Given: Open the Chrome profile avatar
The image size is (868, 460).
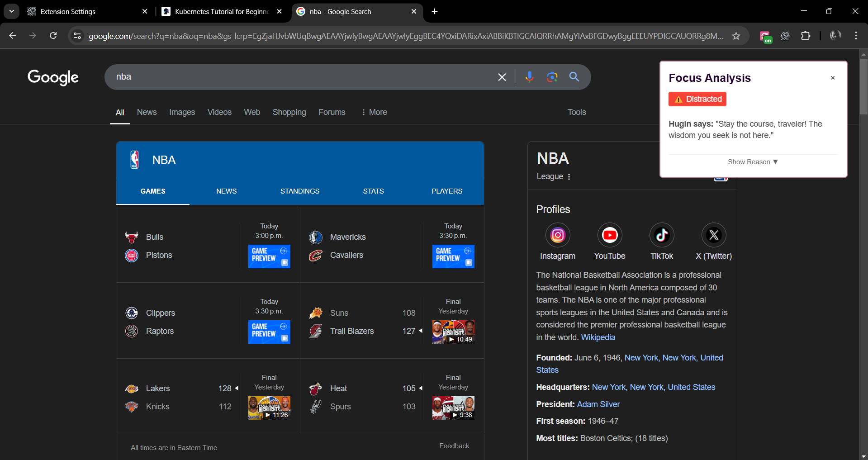Looking at the screenshot, I should click(x=835, y=35).
